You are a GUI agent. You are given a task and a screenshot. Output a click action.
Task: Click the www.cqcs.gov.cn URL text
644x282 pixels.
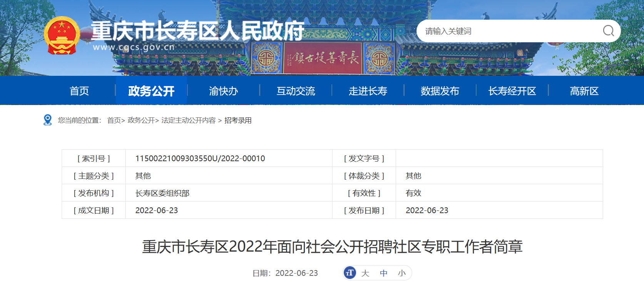click(x=134, y=47)
